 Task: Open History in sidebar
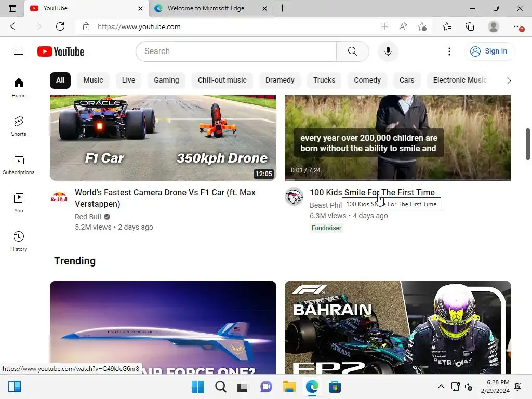19,241
